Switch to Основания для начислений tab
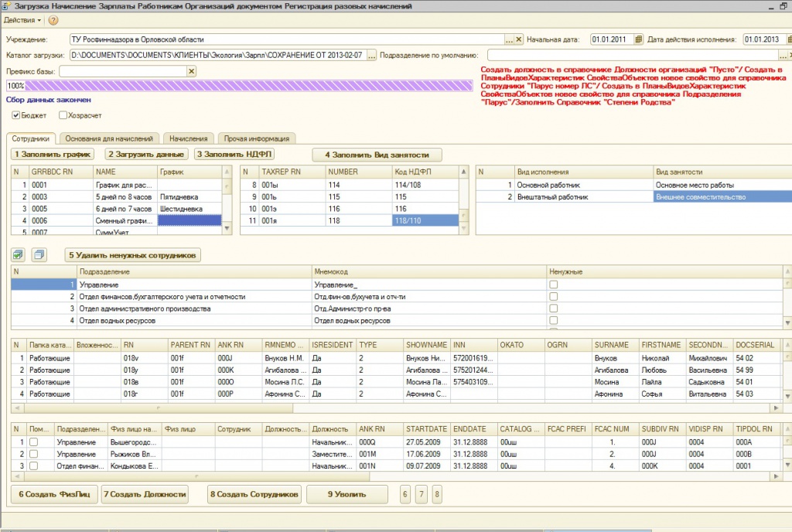 point(109,138)
